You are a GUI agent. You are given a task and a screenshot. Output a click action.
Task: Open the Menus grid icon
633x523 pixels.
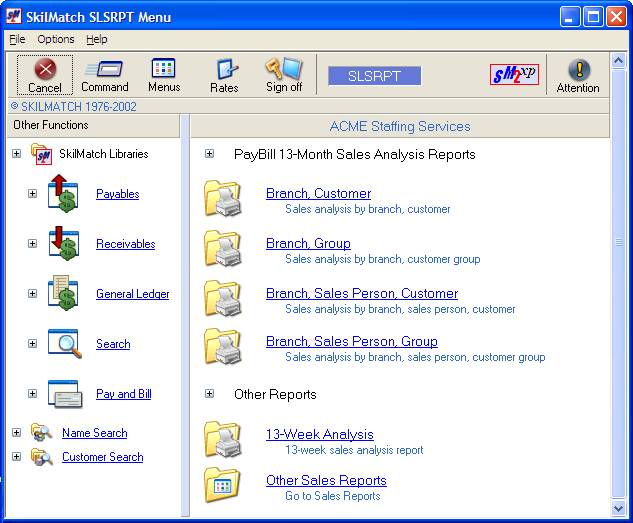click(x=163, y=68)
